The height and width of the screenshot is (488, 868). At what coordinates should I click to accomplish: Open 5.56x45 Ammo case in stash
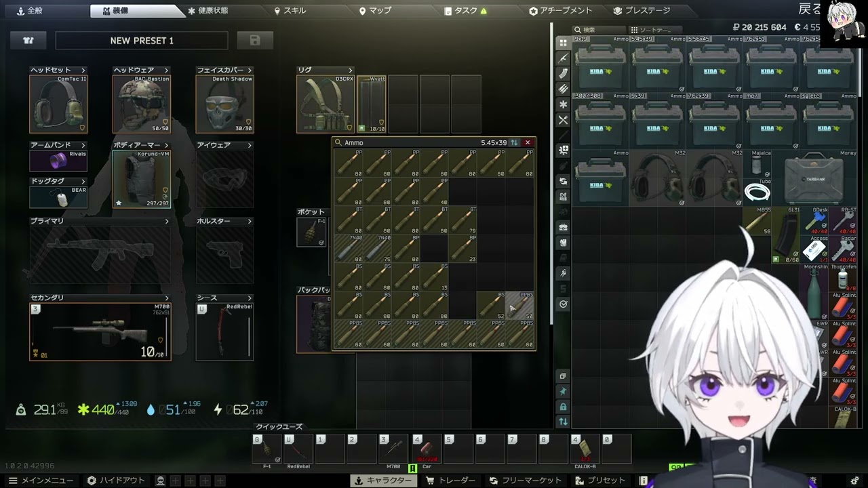pyautogui.click(x=713, y=64)
